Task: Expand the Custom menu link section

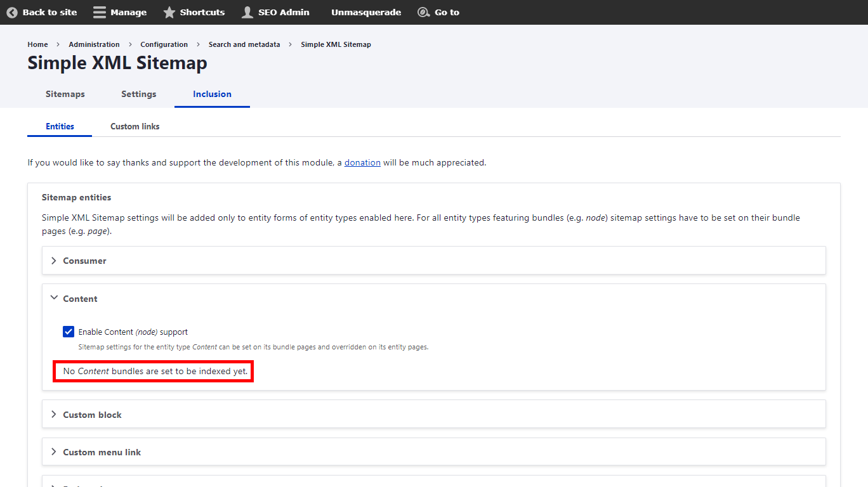Action: 102,452
